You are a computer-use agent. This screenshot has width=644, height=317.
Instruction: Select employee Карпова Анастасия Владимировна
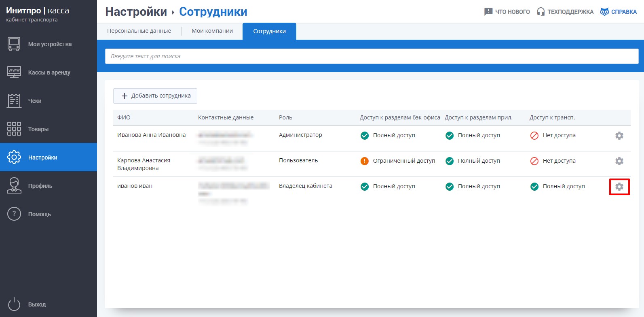tap(144, 164)
